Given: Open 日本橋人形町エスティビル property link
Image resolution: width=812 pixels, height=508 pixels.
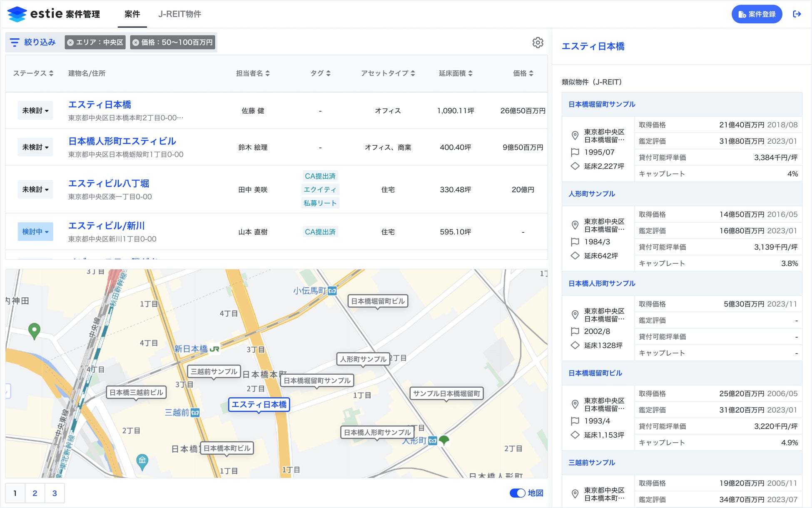Looking at the screenshot, I should 122,141.
